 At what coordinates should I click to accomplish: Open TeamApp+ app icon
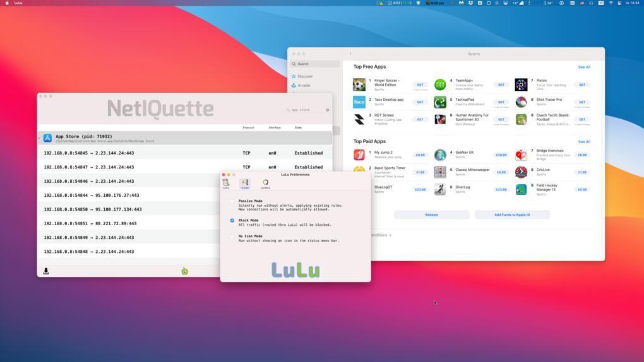[440, 85]
